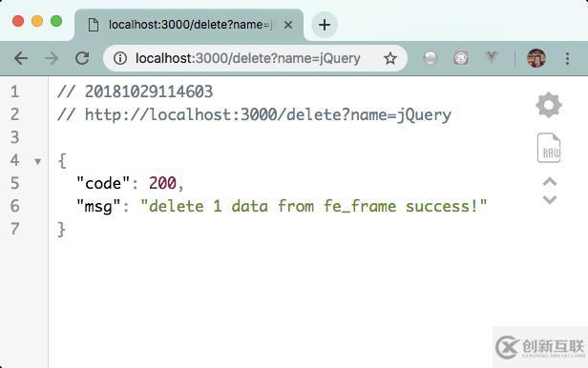
Task: Collapse all JSON nodes with down chevron
Action: (x=550, y=199)
